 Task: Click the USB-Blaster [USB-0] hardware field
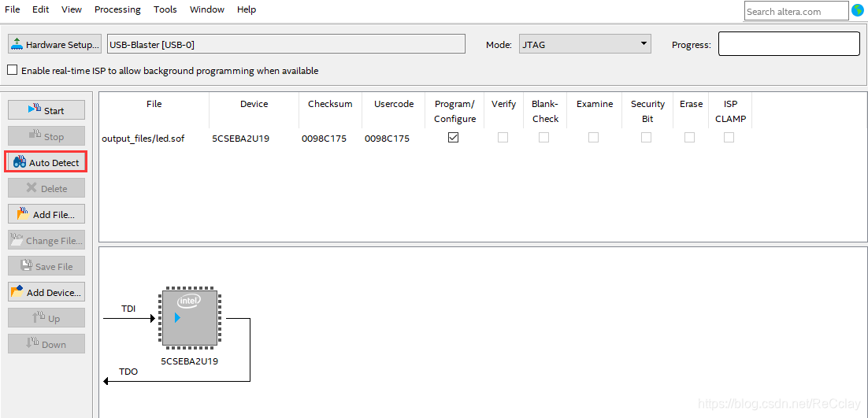286,44
